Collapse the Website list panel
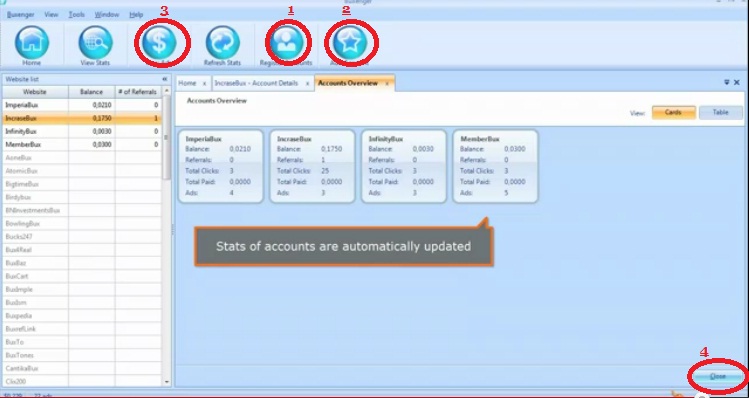 tap(164, 79)
